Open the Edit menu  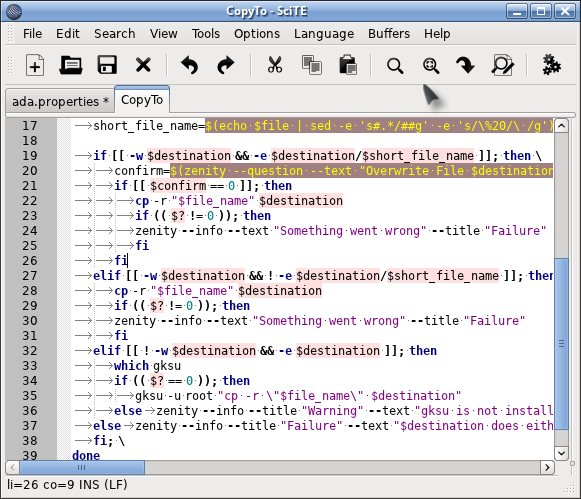[x=68, y=34]
